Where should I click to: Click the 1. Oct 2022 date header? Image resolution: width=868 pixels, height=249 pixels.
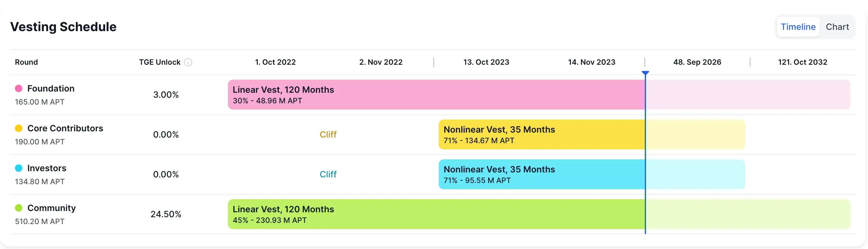coord(275,63)
